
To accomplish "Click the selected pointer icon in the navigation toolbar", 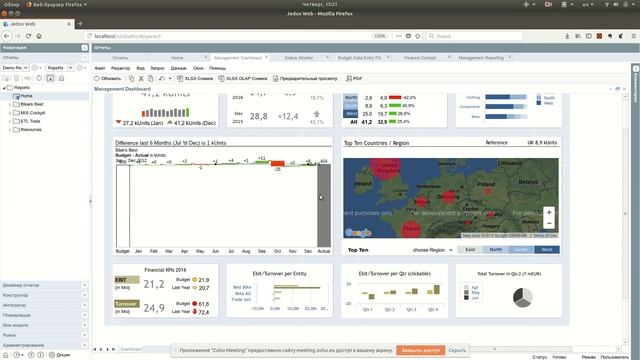I will click(x=50, y=78).
